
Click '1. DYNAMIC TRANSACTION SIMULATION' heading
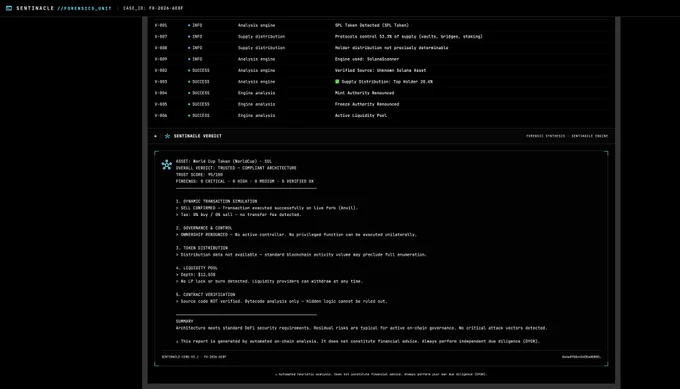216,202
